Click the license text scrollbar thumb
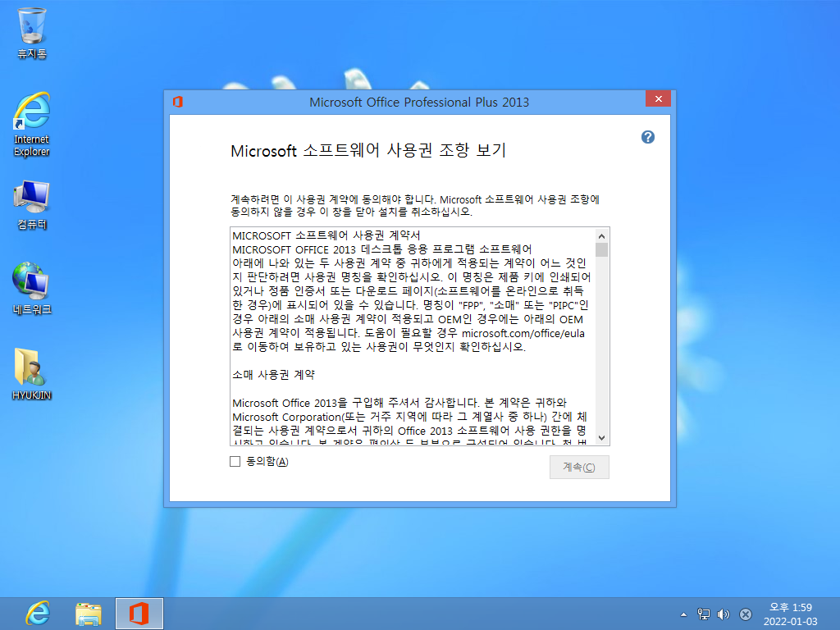The width and height of the screenshot is (840, 630). (601, 249)
